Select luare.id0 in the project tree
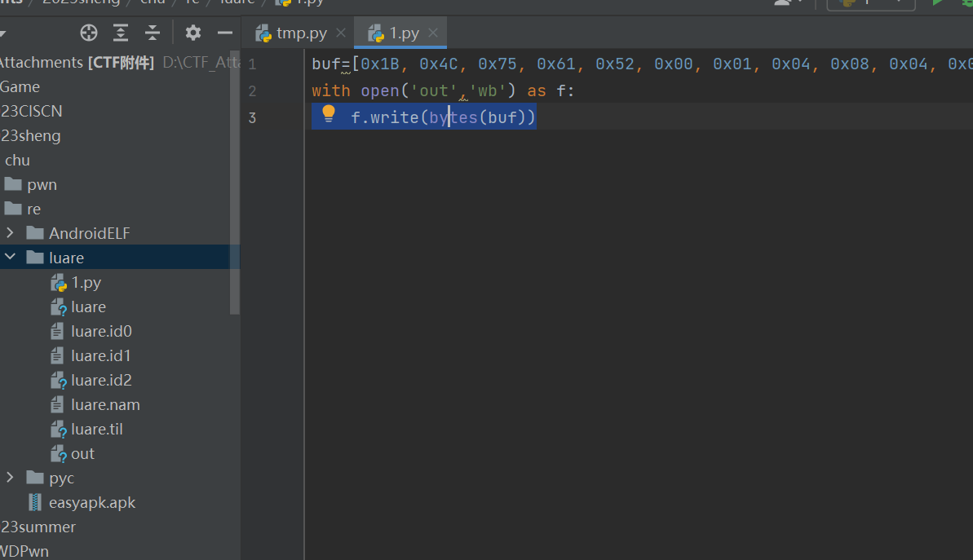This screenshot has height=560, width=973. tap(100, 331)
